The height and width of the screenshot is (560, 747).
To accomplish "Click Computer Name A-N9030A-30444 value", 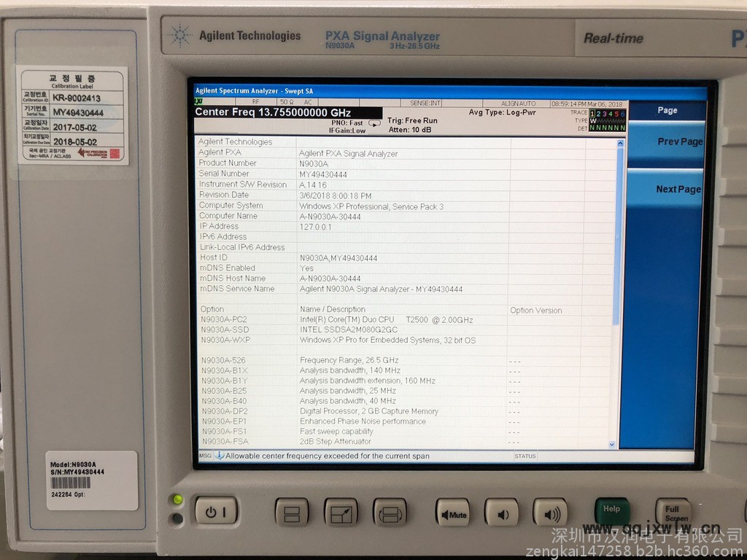I will point(330,217).
